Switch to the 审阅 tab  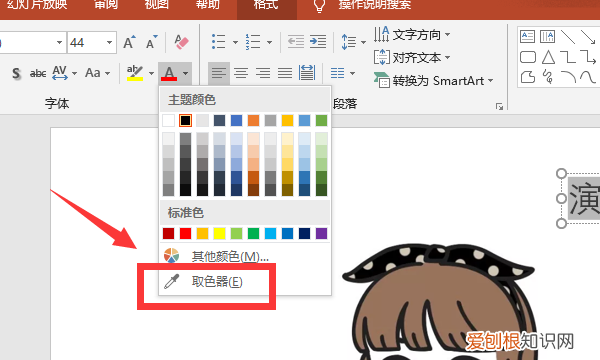[x=106, y=5]
